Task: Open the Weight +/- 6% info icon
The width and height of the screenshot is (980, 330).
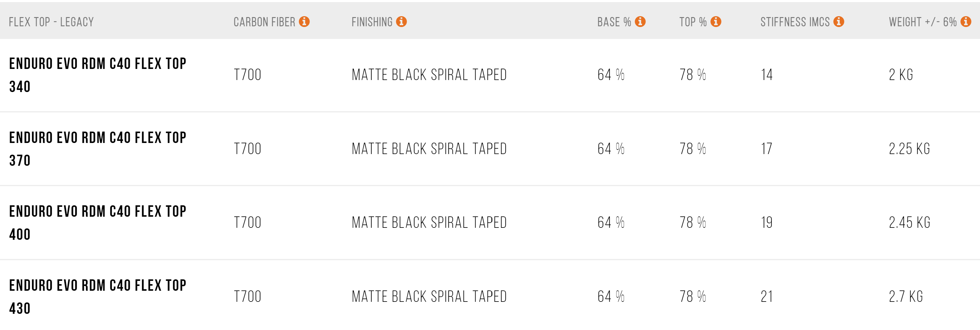Action: tap(966, 22)
